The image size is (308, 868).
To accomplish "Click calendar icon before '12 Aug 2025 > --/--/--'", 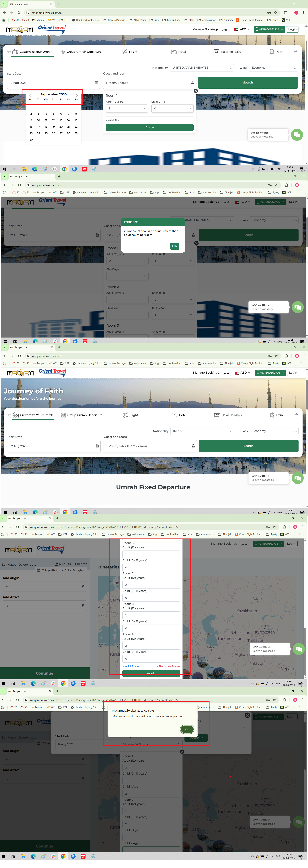I will coord(39,570).
